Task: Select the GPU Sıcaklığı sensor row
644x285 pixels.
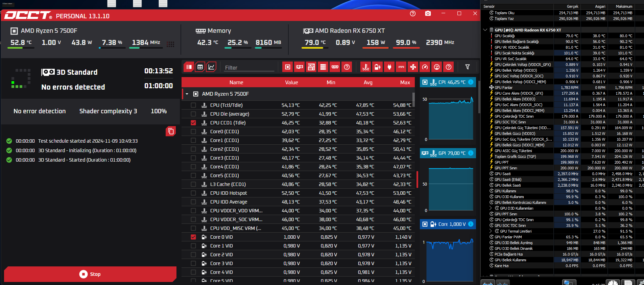Action: [562, 36]
